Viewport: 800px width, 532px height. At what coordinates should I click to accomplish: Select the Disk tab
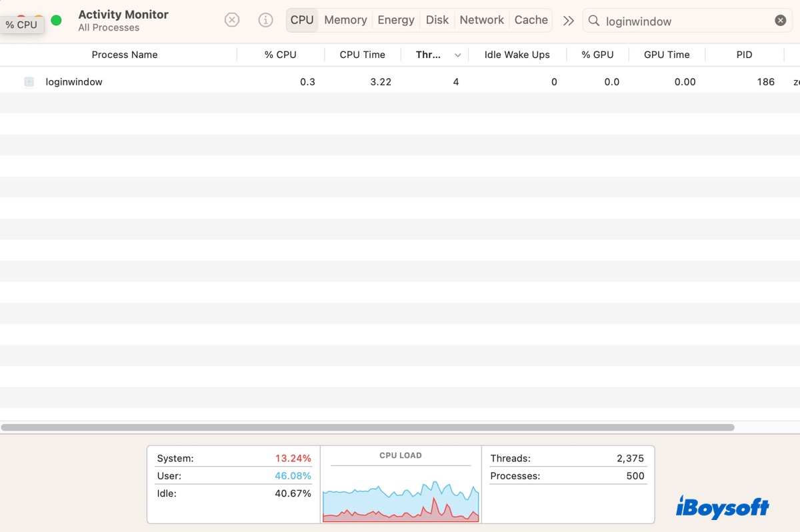coord(437,20)
